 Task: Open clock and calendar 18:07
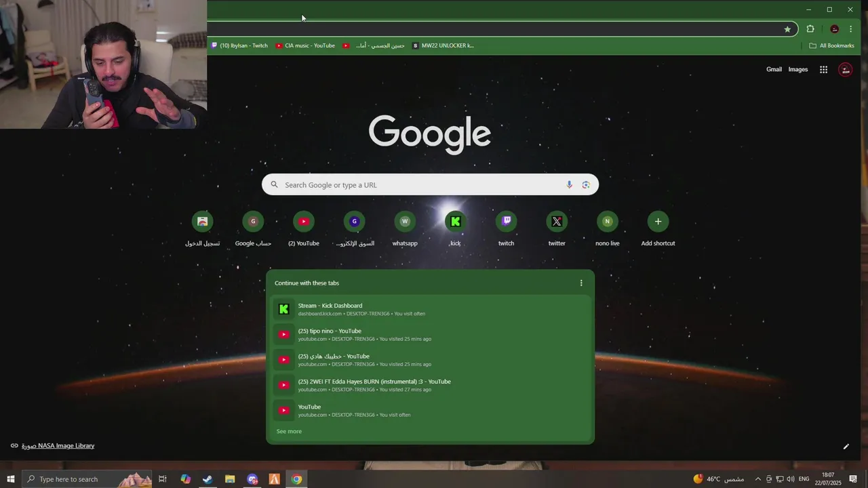click(x=828, y=479)
